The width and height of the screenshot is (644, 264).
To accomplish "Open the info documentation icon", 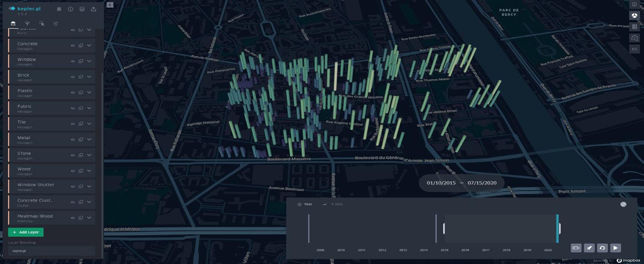I will click(x=70, y=9).
